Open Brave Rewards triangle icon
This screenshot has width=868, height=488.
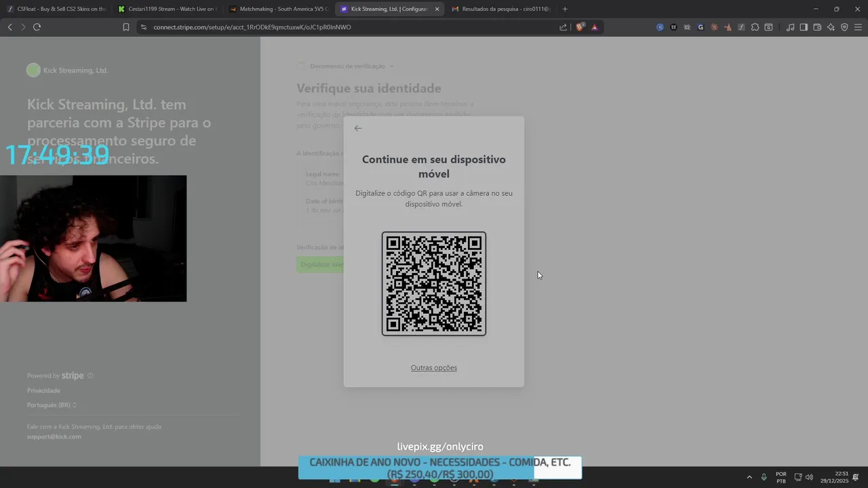(595, 27)
